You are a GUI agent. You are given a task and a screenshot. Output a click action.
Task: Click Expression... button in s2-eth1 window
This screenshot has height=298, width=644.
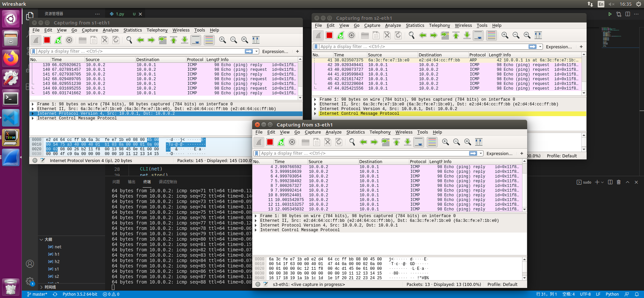(x=558, y=47)
